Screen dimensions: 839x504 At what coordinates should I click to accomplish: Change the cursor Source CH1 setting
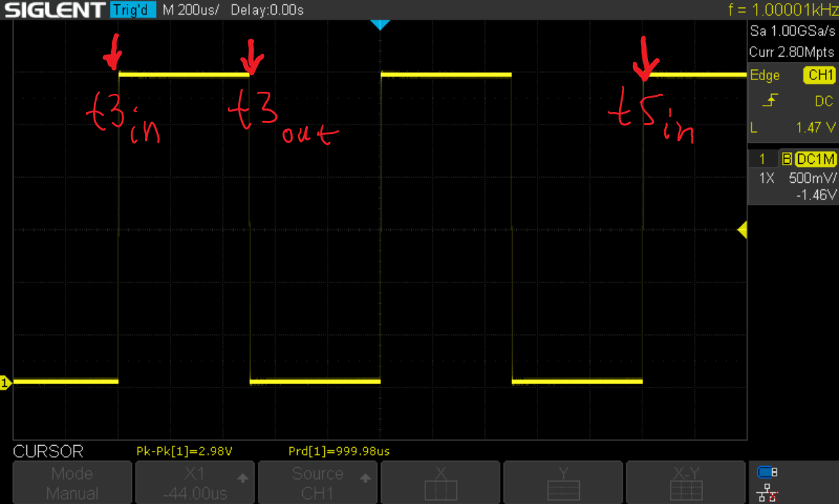[318, 483]
